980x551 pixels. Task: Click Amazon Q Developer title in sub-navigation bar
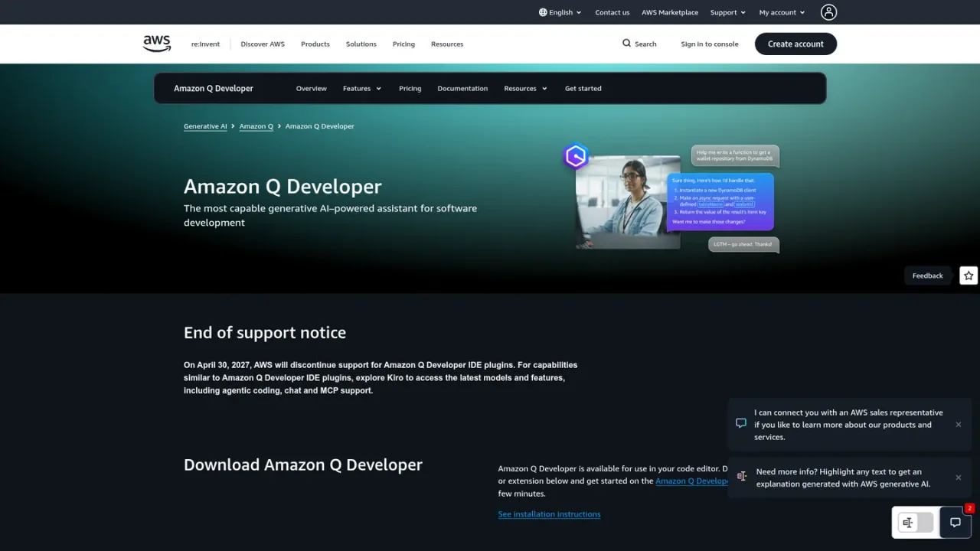coord(214,88)
